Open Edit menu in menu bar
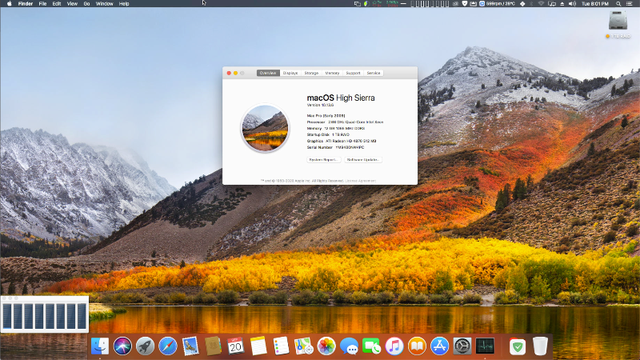The width and height of the screenshot is (640, 360). (x=57, y=4)
